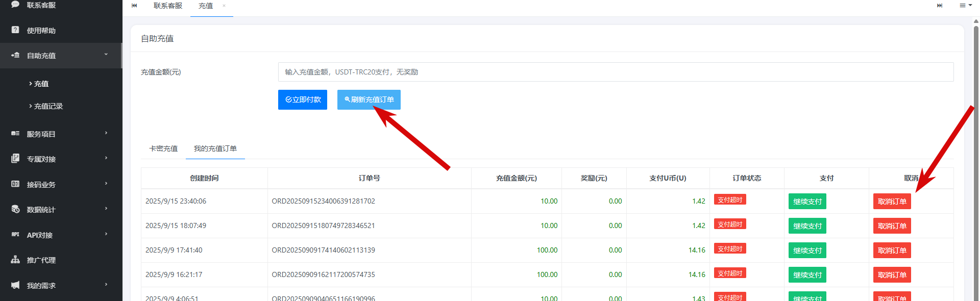
Task: Focus the 充值金额 input field
Action: click(616, 72)
